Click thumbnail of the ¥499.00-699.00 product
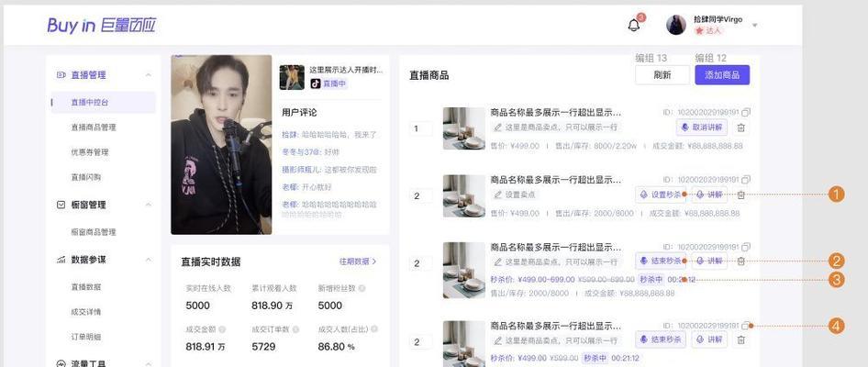Viewport: 868px width, 367px height. (x=464, y=270)
